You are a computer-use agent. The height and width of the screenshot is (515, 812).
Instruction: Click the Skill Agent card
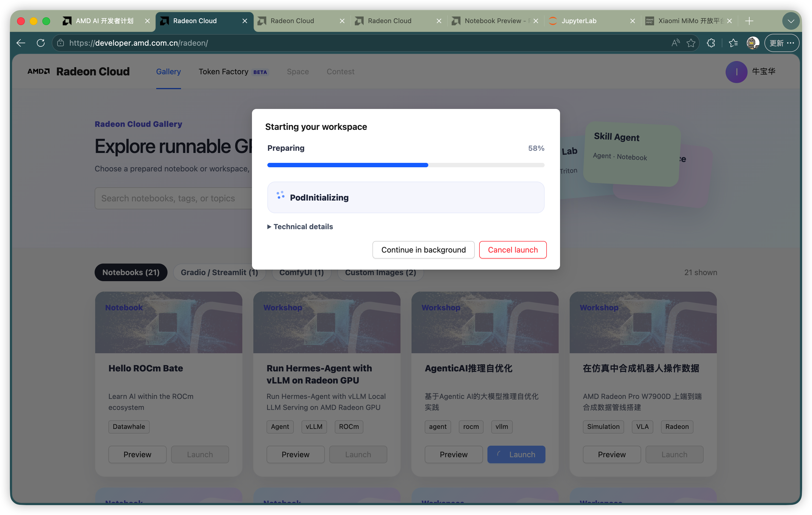[x=632, y=154]
